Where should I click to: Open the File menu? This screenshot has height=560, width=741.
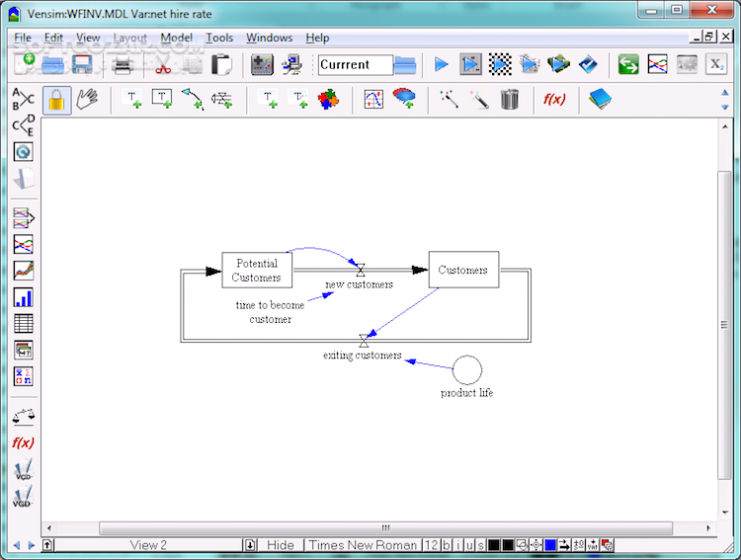point(22,38)
